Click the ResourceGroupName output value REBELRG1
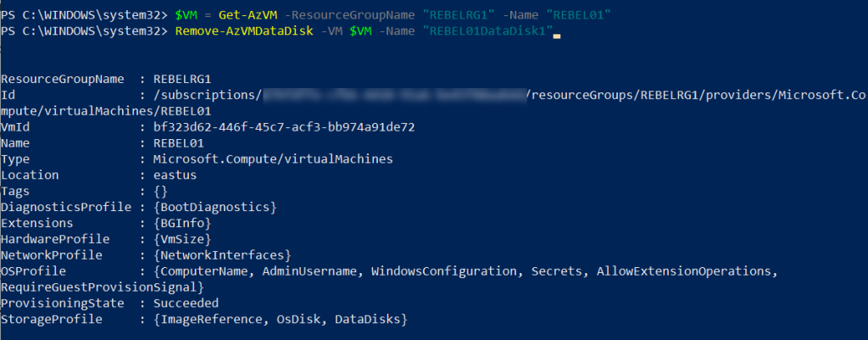Viewport: 868px width, 340px height. pos(182,79)
